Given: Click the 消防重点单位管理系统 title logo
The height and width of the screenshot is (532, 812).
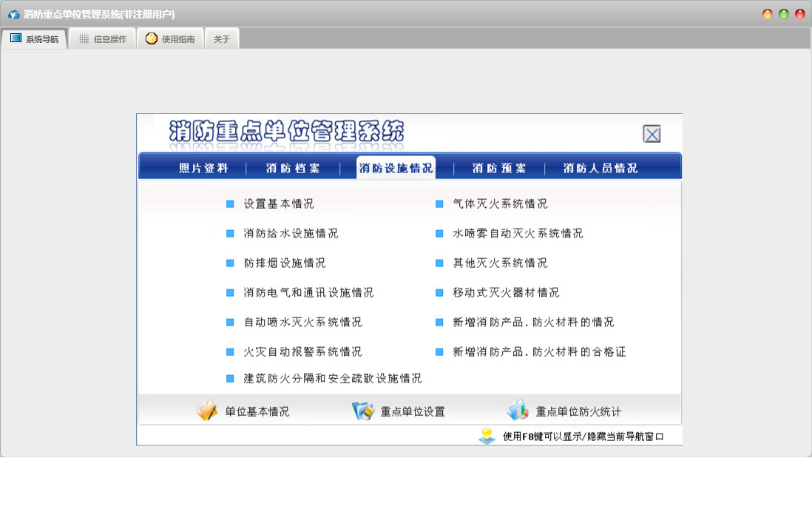Looking at the screenshot, I should [286, 131].
